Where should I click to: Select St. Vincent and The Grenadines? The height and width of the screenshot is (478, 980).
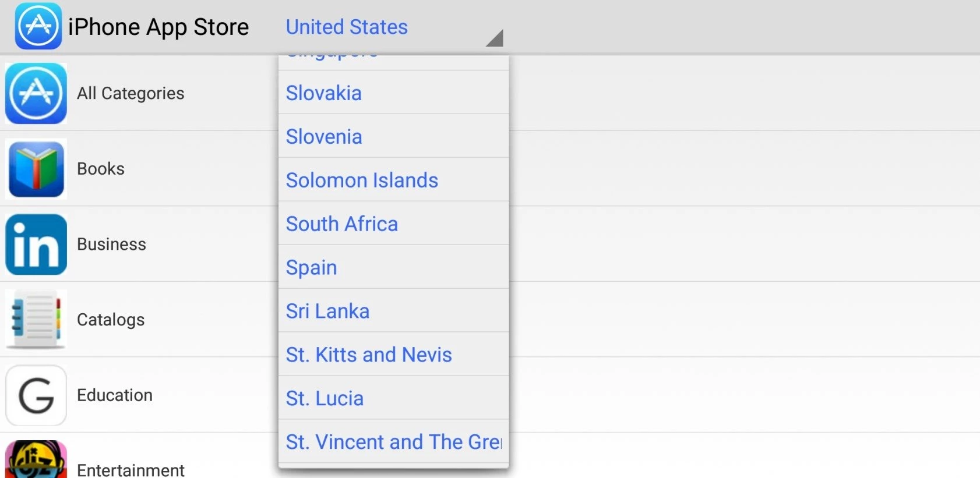(x=393, y=442)
